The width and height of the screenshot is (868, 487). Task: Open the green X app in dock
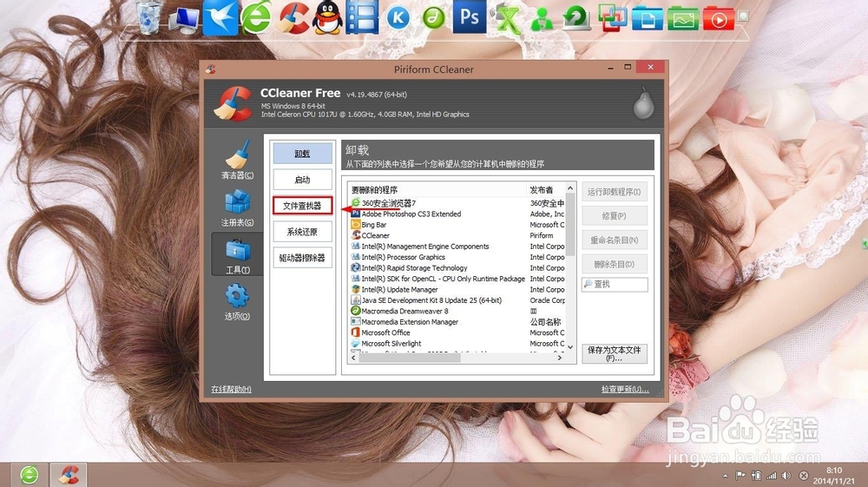[x=507, y=19]
